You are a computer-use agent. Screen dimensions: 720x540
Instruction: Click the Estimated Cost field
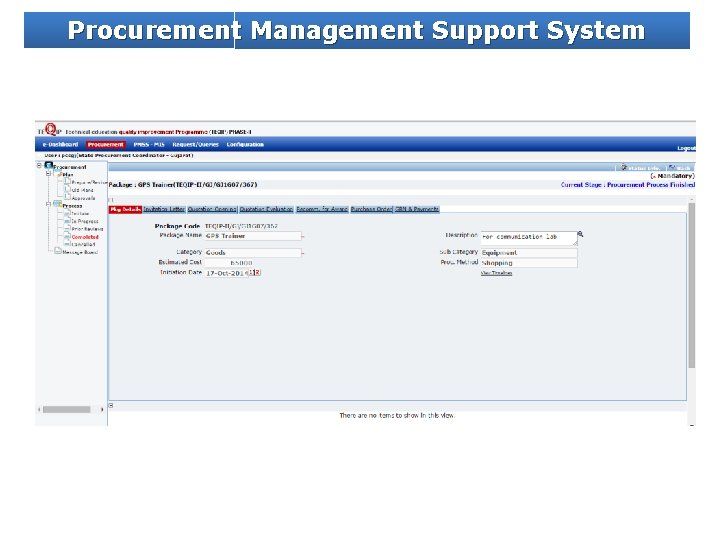click(229, 263)
